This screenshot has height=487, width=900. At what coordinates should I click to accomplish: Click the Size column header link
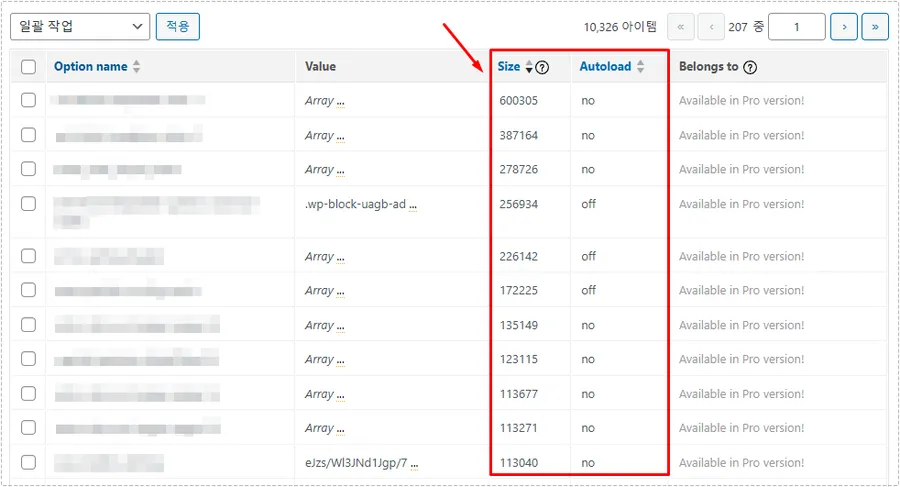point(509,67)
